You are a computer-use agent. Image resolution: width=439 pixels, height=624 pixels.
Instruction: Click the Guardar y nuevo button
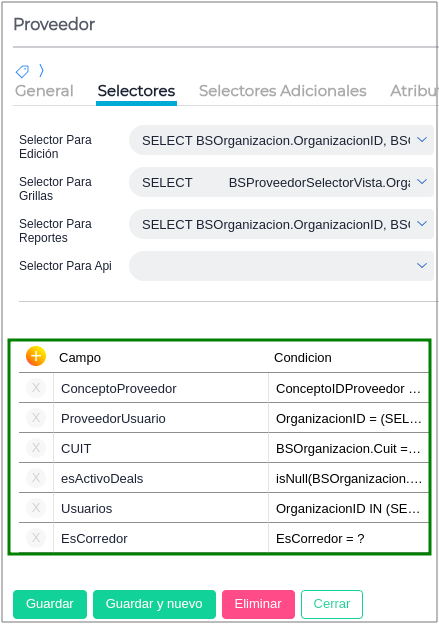click(154, 604)
